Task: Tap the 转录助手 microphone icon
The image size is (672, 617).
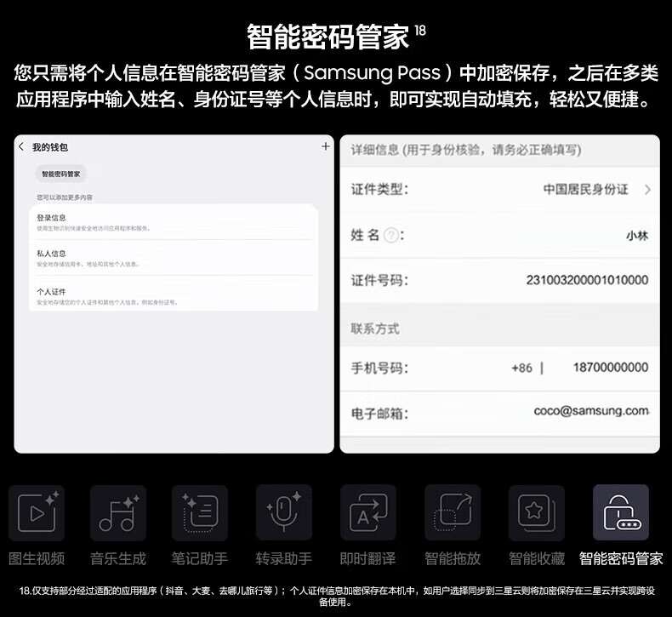Action: [283, 513]
